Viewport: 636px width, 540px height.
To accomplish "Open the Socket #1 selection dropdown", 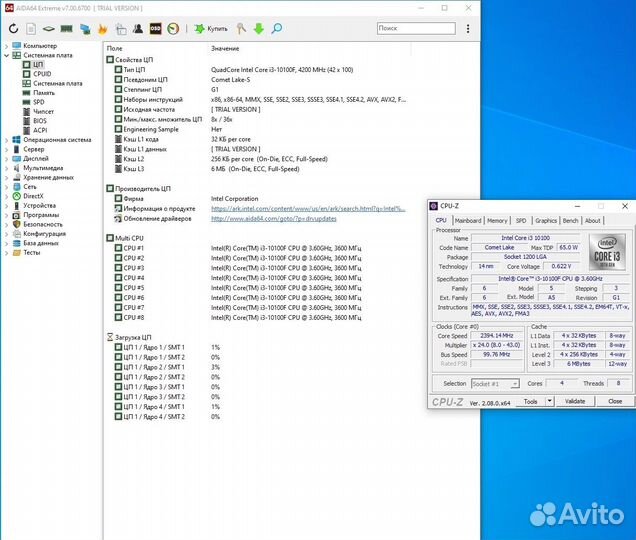I will tap(495, 383).
